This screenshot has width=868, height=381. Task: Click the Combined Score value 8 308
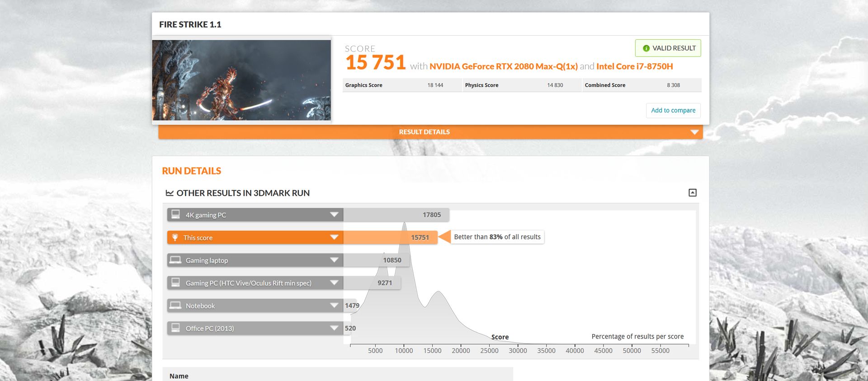(674, 85)
